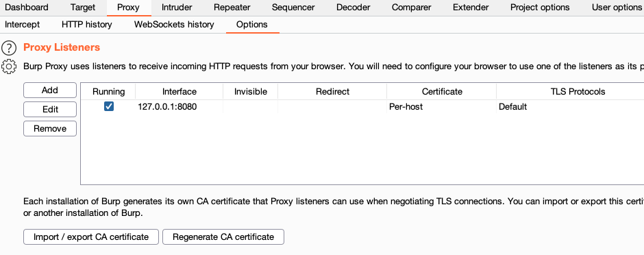Sort by the Redirect column header
644x255 pixels.
332,92
